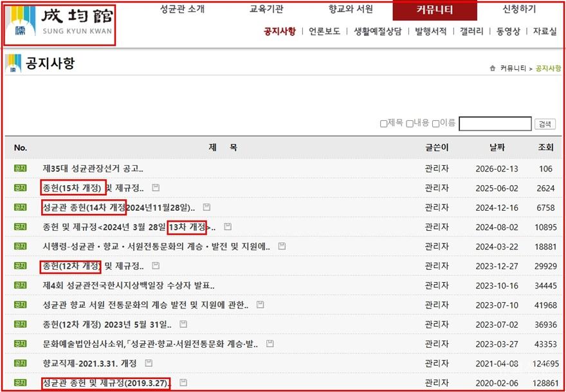
Task: Click attachment icon on 13차 개정 row
Action: pos(228,226)
